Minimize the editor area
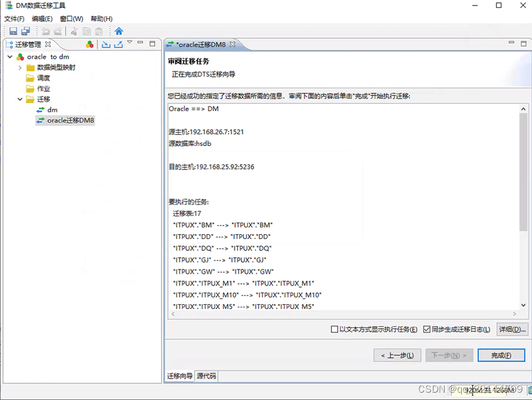The width and height of the screenshot is (532, 400). tap(511, 42)
